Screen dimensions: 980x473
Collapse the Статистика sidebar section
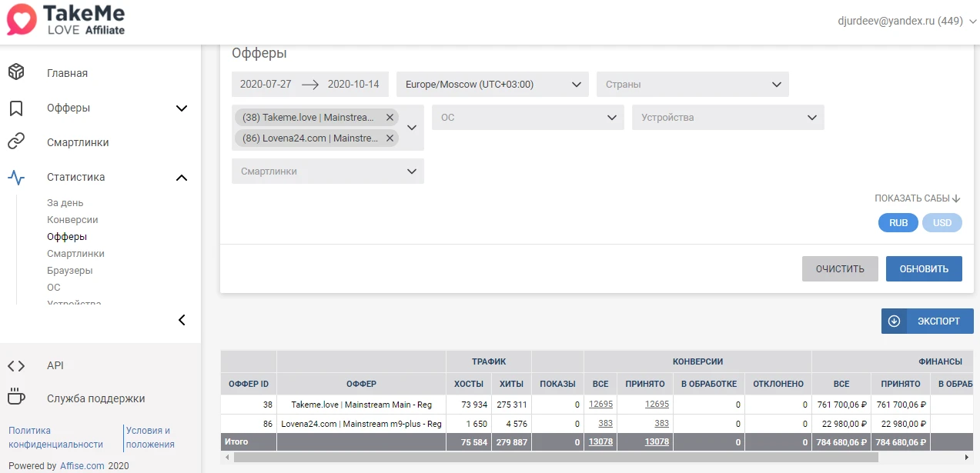tap(182, 178)
